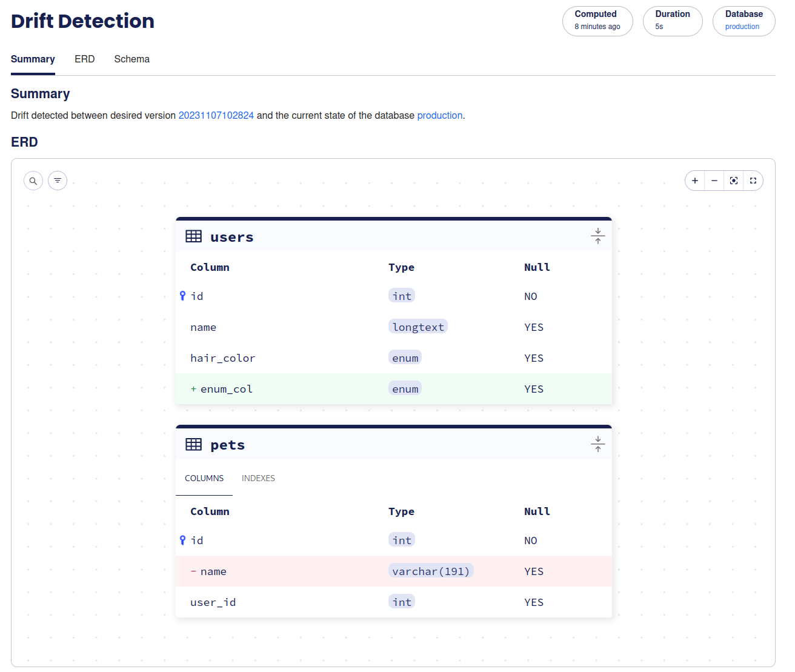This screenshot has width=795, height=672.
Task: Collapse the users table card
Action: point(597,236)
